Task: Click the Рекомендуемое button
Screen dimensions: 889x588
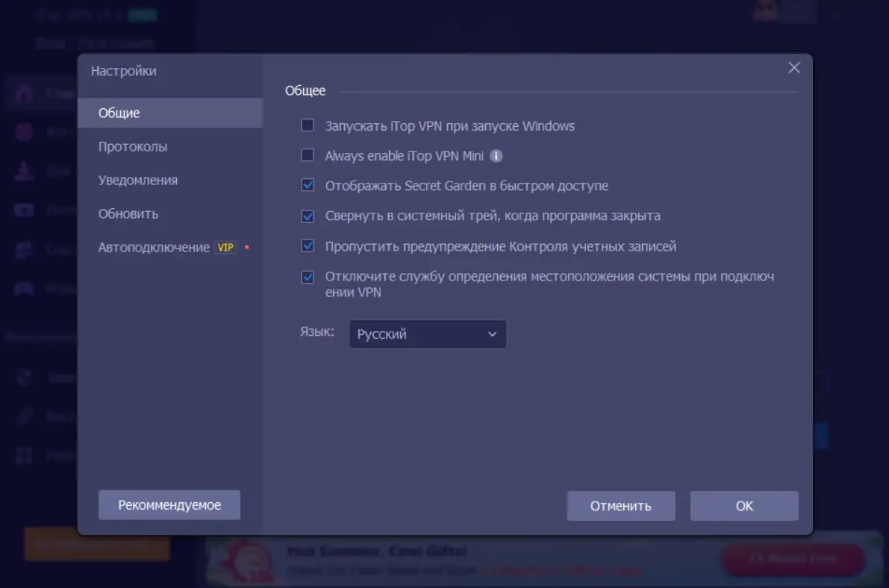Action: 169,504
